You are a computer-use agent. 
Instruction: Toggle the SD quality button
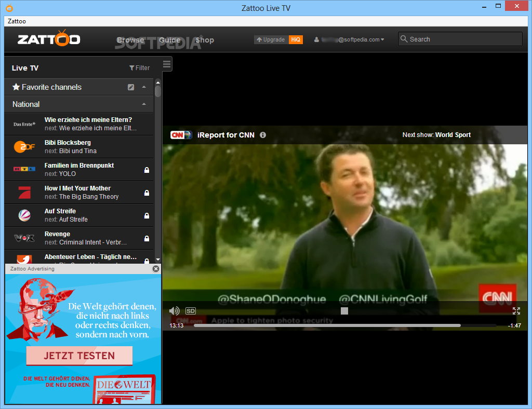191,311
